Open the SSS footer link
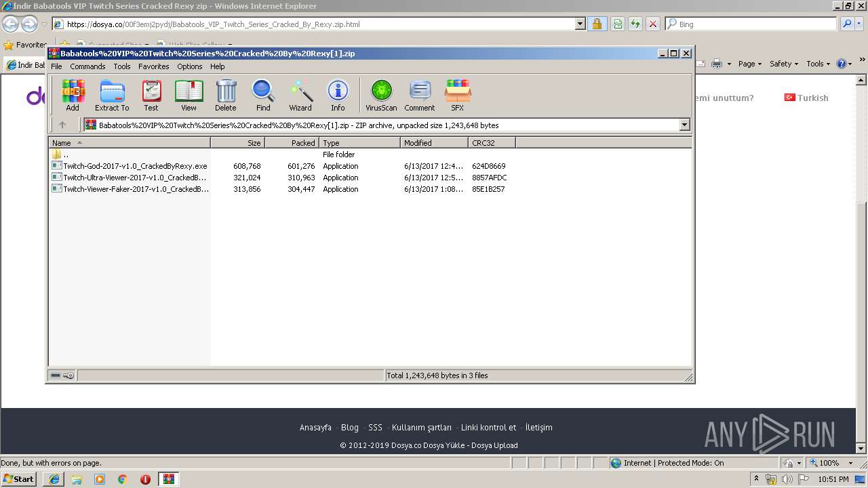This screenshot has height=488, width=868. (375, 428)
